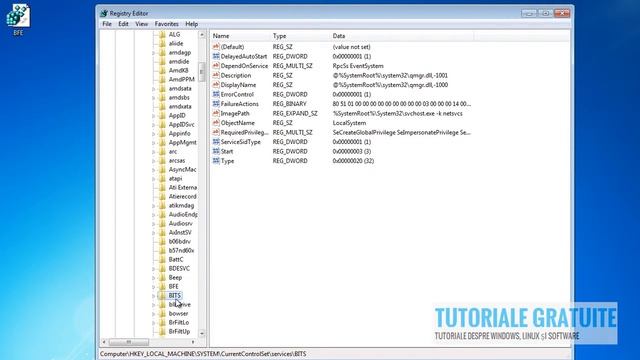
Task: Select the Type DWORD icon
Action: click(216, 161)
